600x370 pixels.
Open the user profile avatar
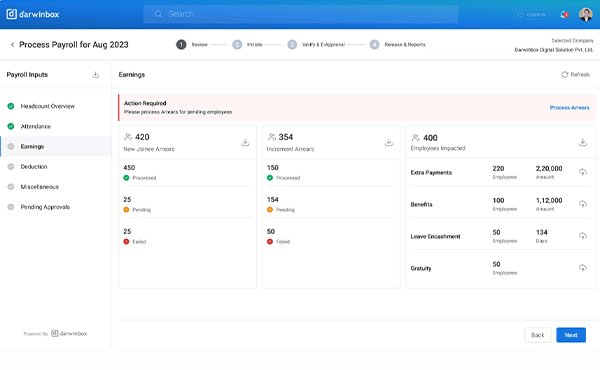(585, 15)
